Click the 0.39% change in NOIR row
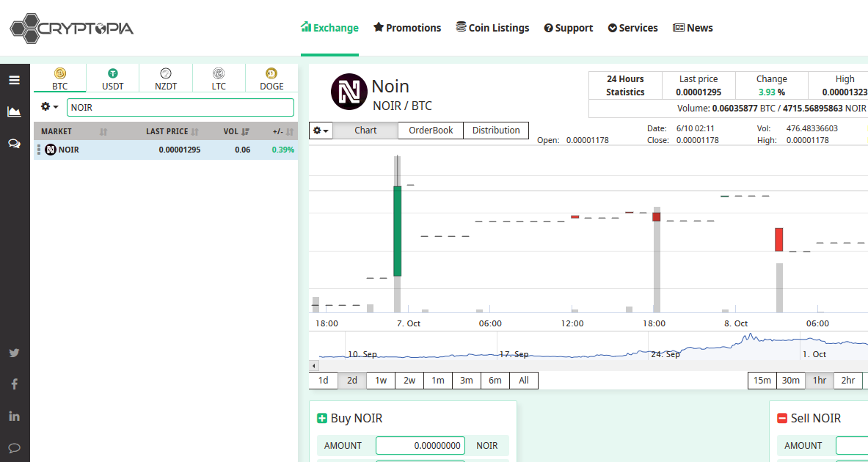Screen dimensions: 868x462 coord(283,150)
